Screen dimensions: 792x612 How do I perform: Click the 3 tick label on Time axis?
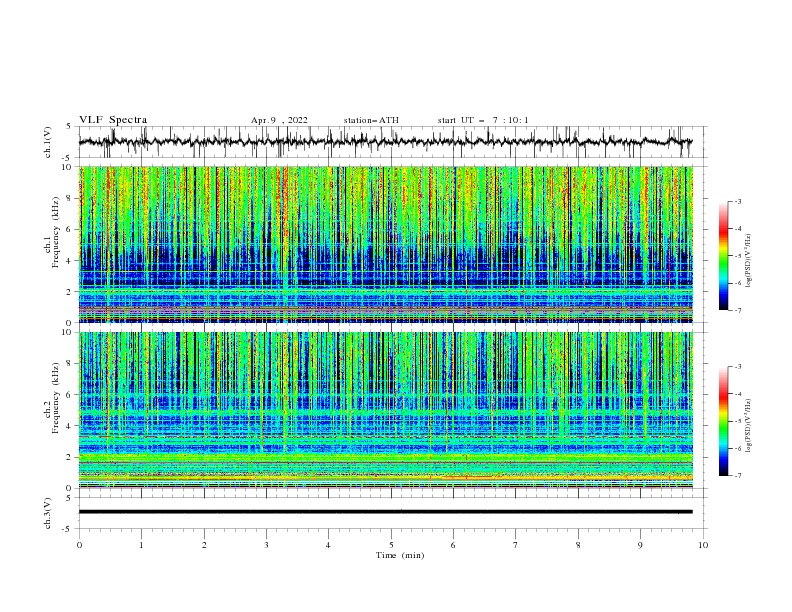click(x=266, y=545)
